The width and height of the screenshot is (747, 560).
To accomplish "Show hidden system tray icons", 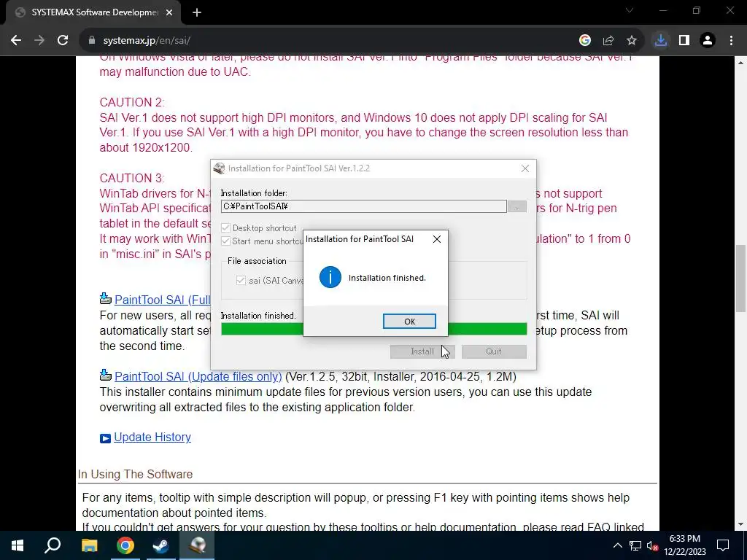I will (617, 545).
